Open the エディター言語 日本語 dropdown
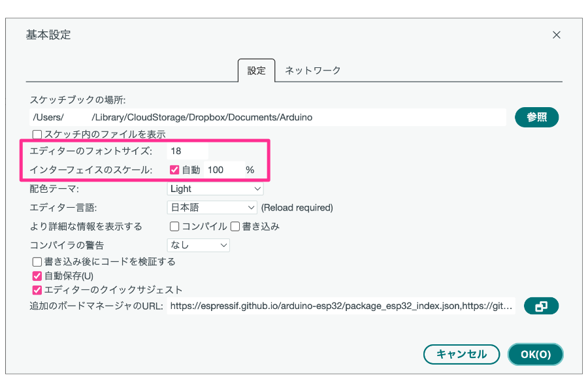The height and width of the screenshot is (392, 588). [x=212, y=208]
